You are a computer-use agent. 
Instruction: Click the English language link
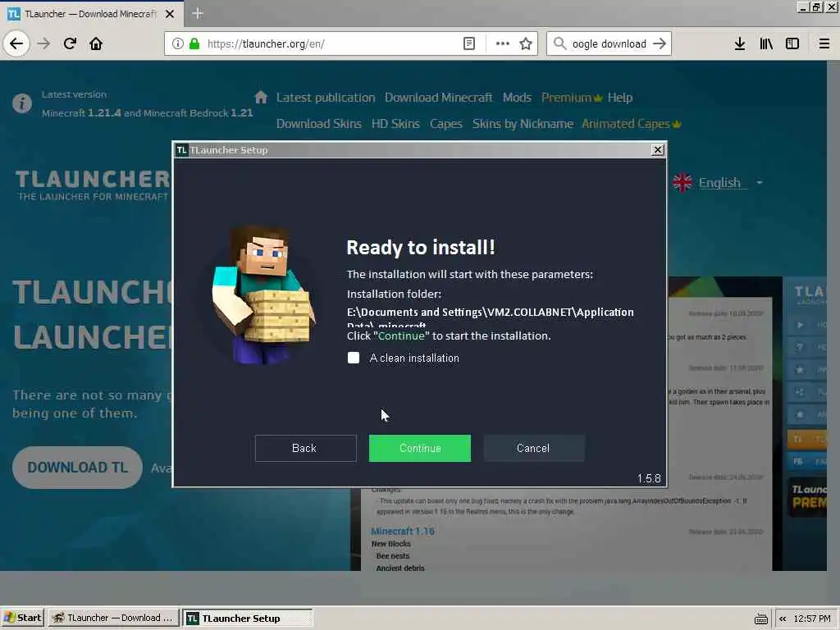coord(719,183)
